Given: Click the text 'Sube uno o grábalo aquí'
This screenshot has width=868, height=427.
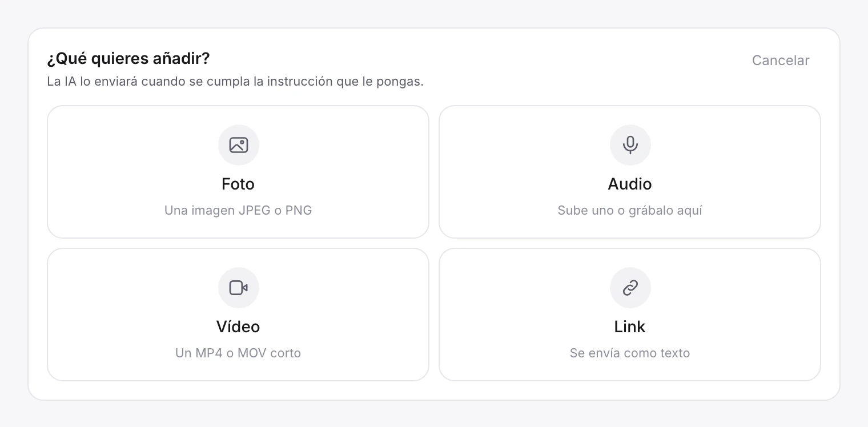Looking at the screenshot, I should coord(630,210).
